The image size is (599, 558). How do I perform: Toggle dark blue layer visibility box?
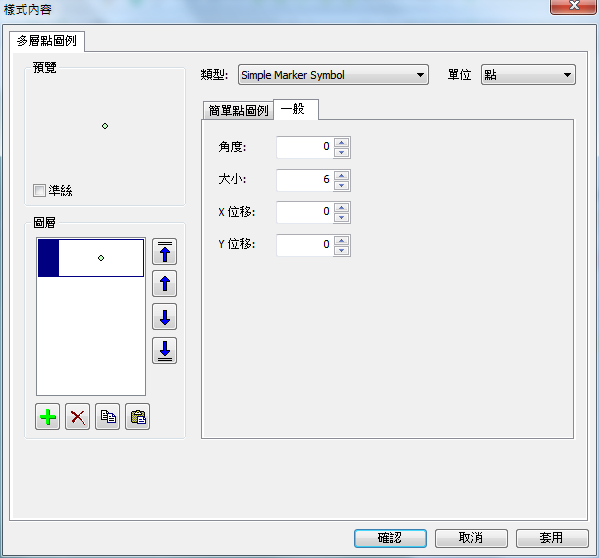coord(49,258)
